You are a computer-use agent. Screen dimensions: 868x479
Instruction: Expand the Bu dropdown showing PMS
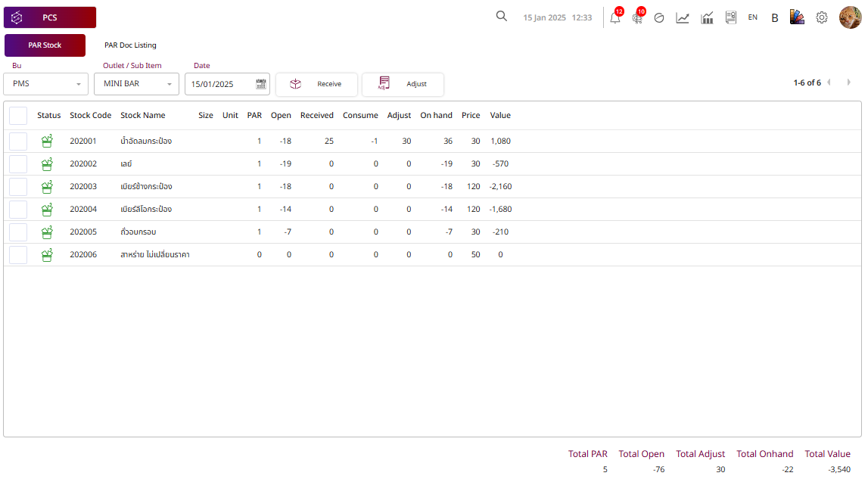point(46,84)
